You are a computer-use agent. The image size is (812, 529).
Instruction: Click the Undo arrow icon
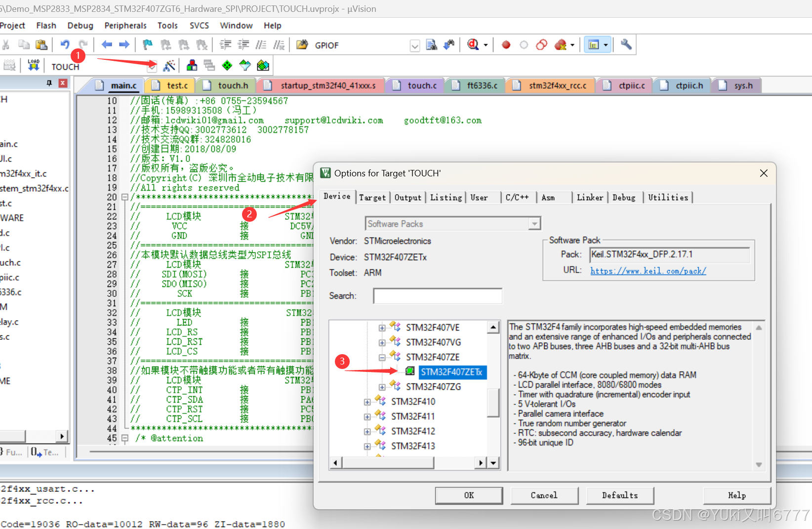point(65,45)
